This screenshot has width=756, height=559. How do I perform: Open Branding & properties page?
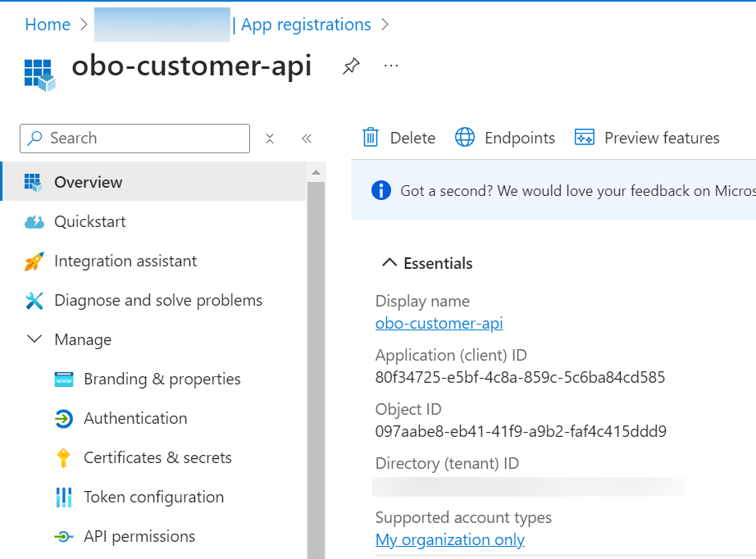(153, 379)
